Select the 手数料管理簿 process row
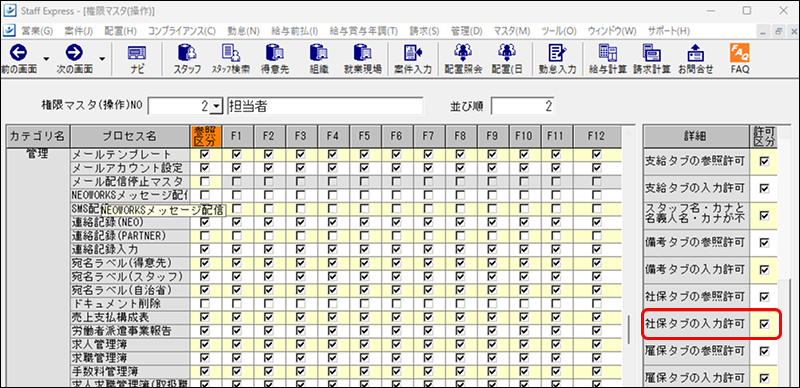800x388 pixels. 129,372
